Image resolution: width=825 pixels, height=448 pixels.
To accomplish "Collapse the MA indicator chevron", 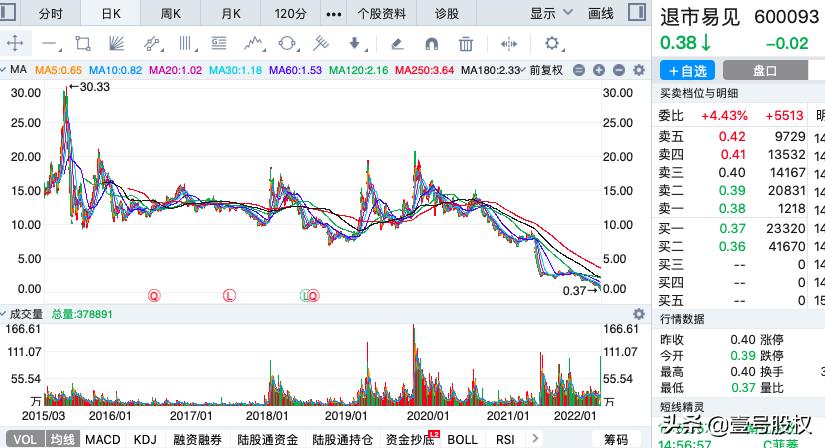I will click(3, 69).
